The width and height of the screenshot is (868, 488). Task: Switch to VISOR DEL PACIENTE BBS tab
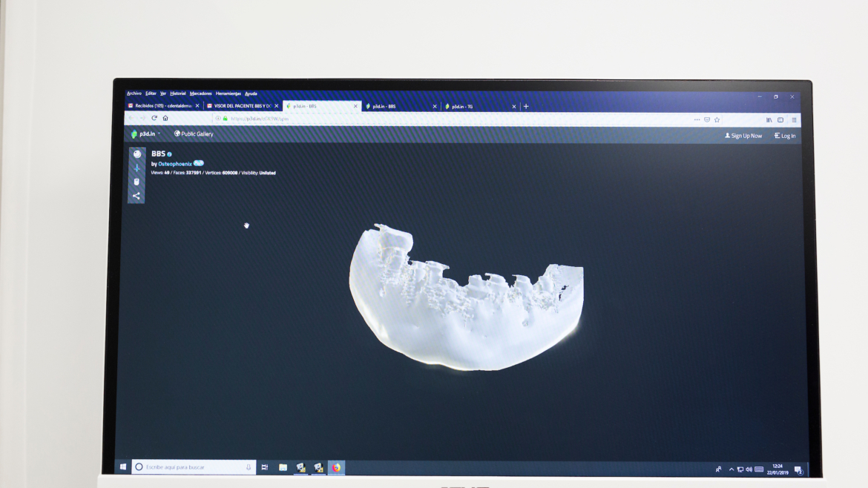[x=243, y=105]
